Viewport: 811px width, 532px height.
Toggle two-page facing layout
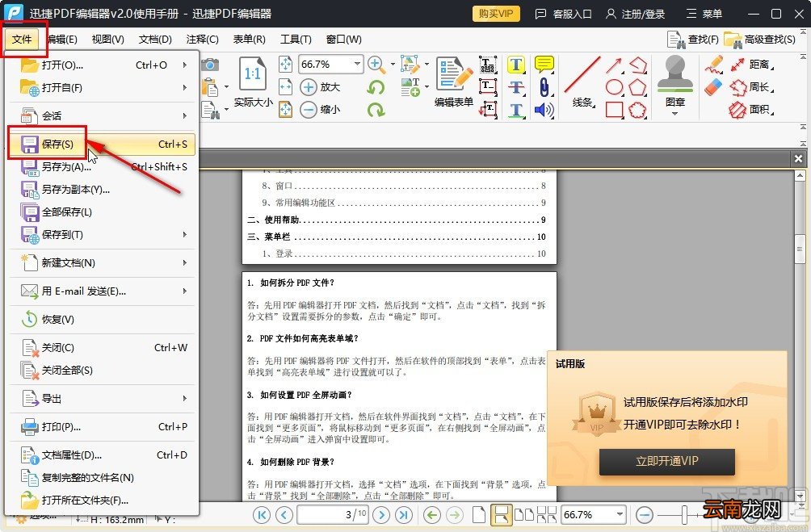[524, 514]
